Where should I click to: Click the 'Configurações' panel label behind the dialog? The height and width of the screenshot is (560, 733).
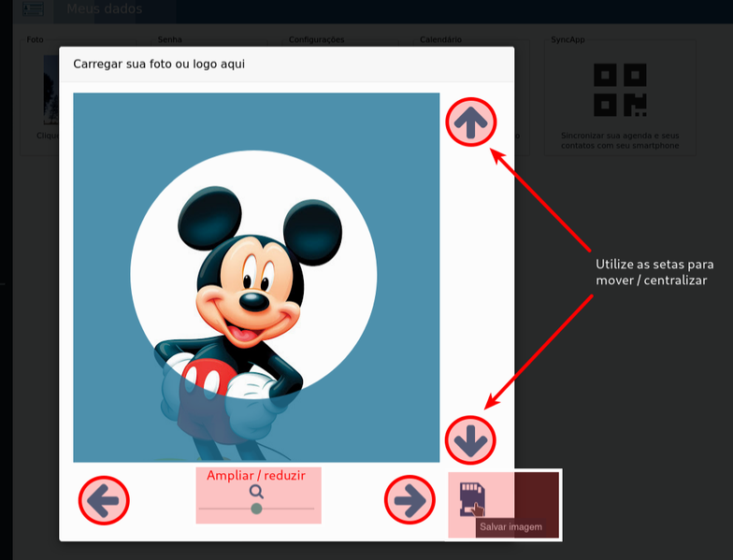coord(316,39)
